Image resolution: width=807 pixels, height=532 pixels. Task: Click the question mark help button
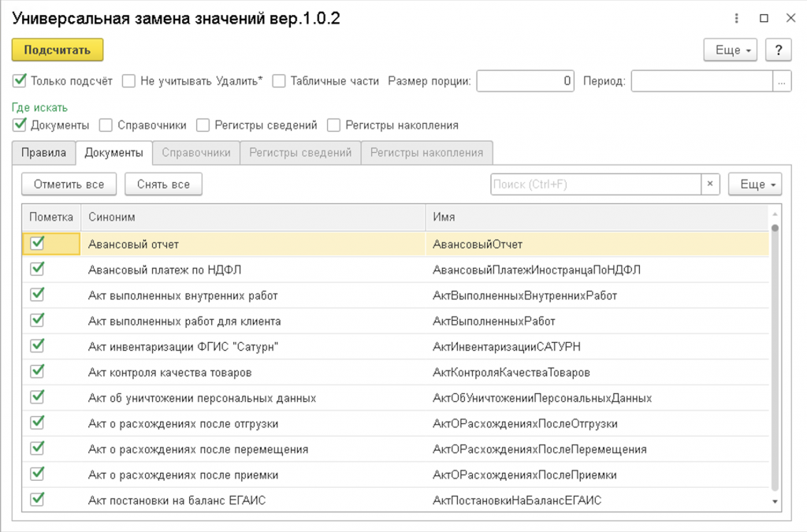778,50
